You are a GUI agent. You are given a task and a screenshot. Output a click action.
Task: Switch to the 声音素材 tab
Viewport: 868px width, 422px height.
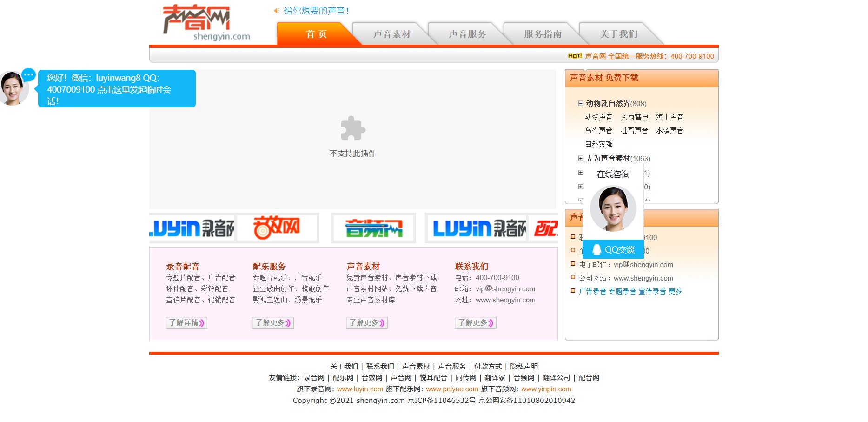391,34
